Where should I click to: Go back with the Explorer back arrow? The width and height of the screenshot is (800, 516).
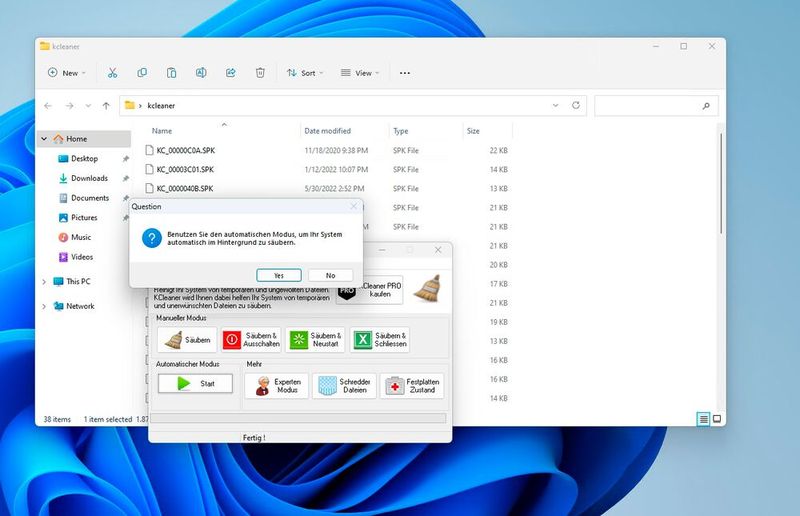48,106
